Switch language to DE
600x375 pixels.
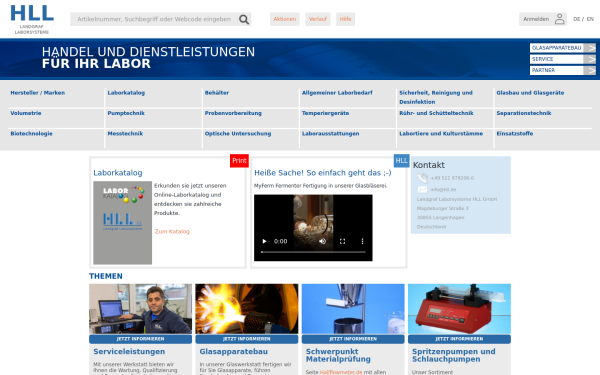point(576,19)
